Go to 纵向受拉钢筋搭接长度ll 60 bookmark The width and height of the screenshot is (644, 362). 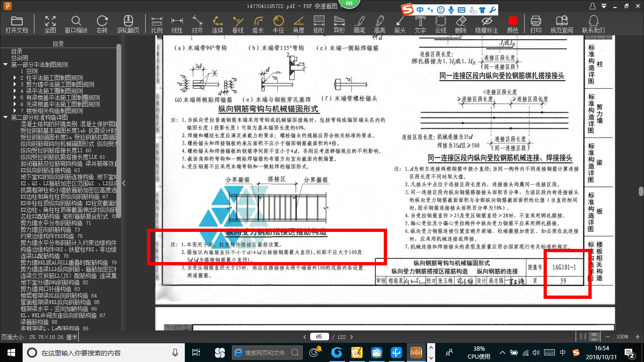(x=56, y=150)
